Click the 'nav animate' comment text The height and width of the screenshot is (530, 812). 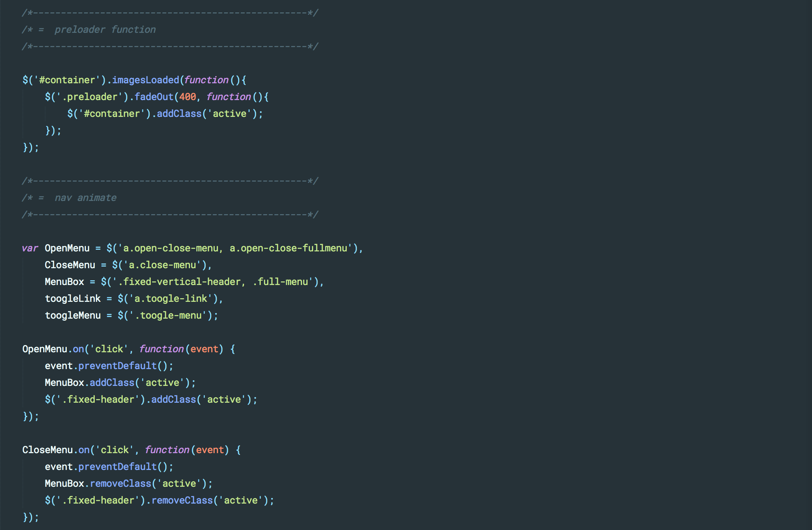(x=85, y=198)
